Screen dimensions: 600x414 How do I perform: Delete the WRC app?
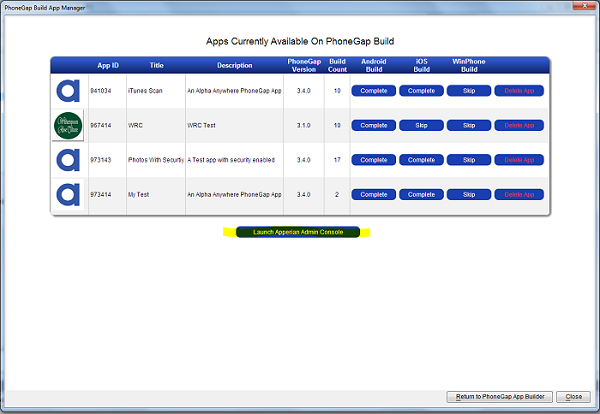pos(519,126)
